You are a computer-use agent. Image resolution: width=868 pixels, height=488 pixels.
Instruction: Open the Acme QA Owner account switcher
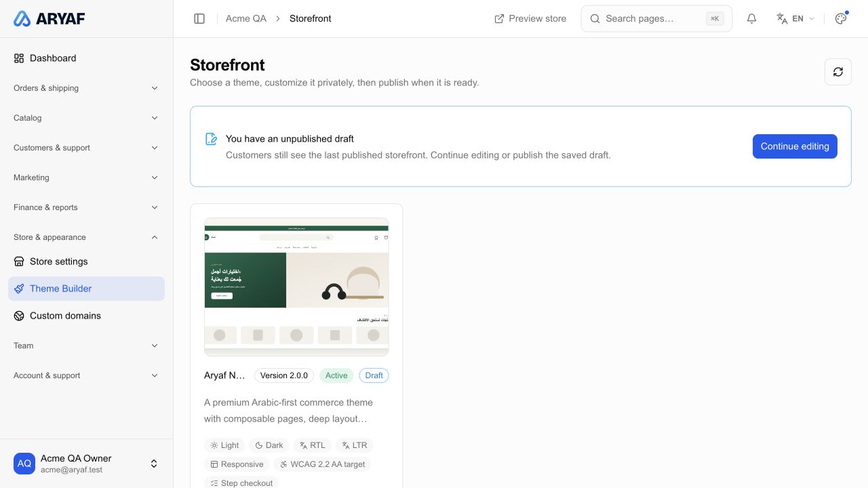tap(86, 464)
